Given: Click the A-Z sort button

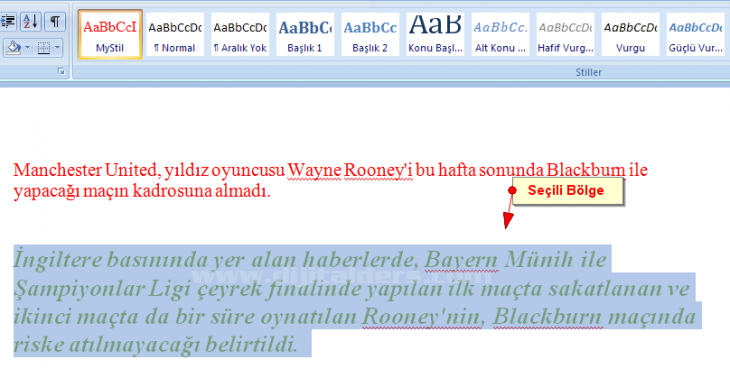Looking at the screenshot, I should pyautogui.click(x=31, y=22).
